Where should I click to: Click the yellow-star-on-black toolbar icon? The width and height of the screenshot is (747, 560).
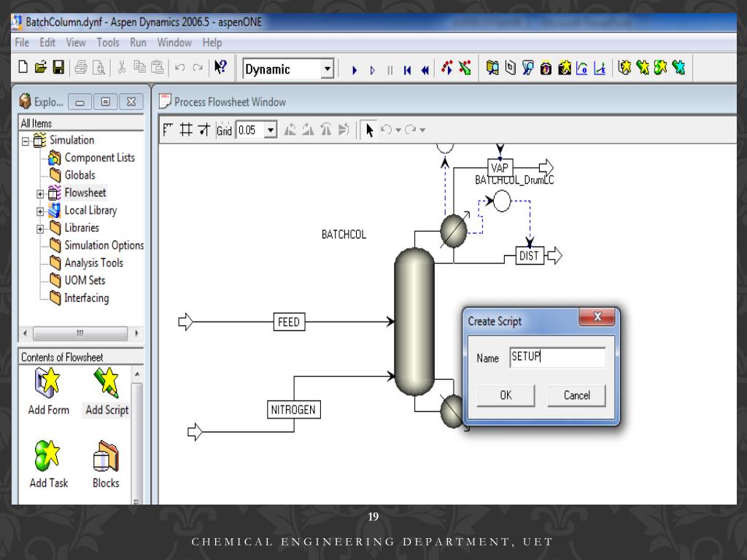point(564,68)
